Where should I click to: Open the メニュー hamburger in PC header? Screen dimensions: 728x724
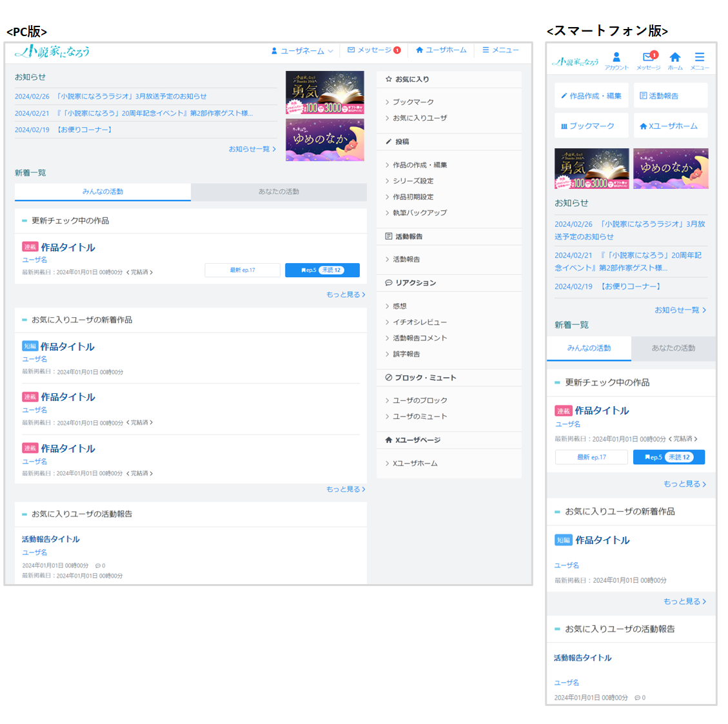(500, 50)
